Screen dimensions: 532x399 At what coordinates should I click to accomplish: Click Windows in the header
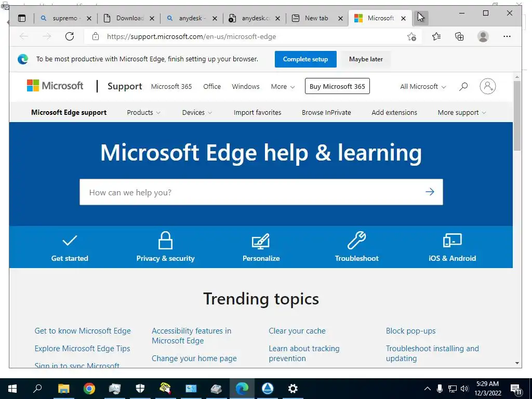pos(246,87)
